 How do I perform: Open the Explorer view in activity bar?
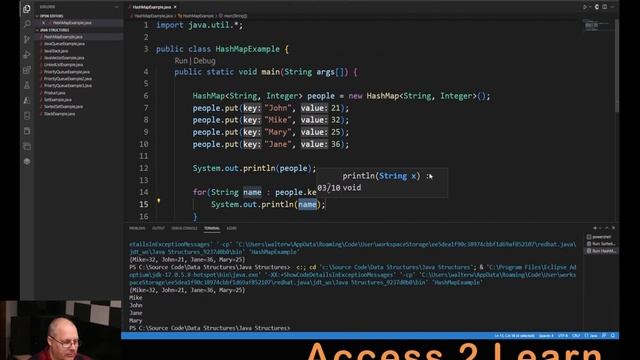click(x=27, y=9)
